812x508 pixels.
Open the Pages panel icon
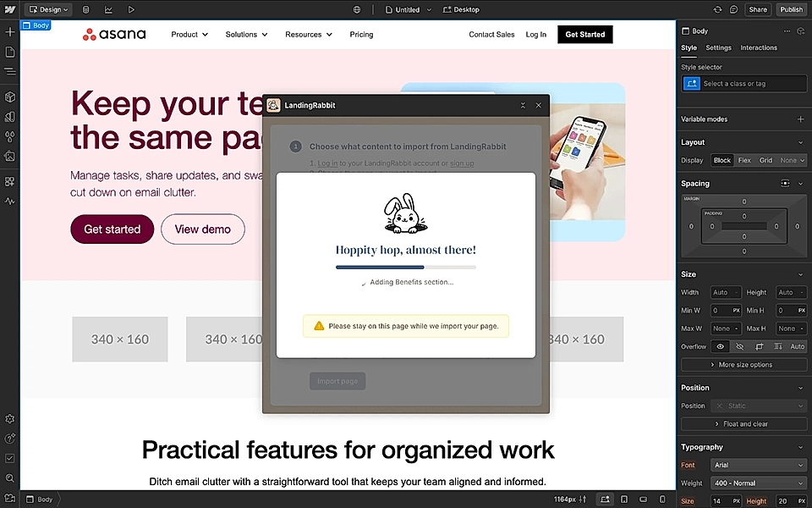tap(9, 52)
